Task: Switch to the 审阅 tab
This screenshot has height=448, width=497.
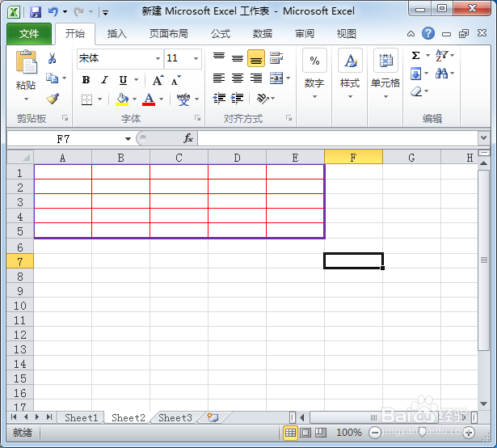Action: coord(305,34)
